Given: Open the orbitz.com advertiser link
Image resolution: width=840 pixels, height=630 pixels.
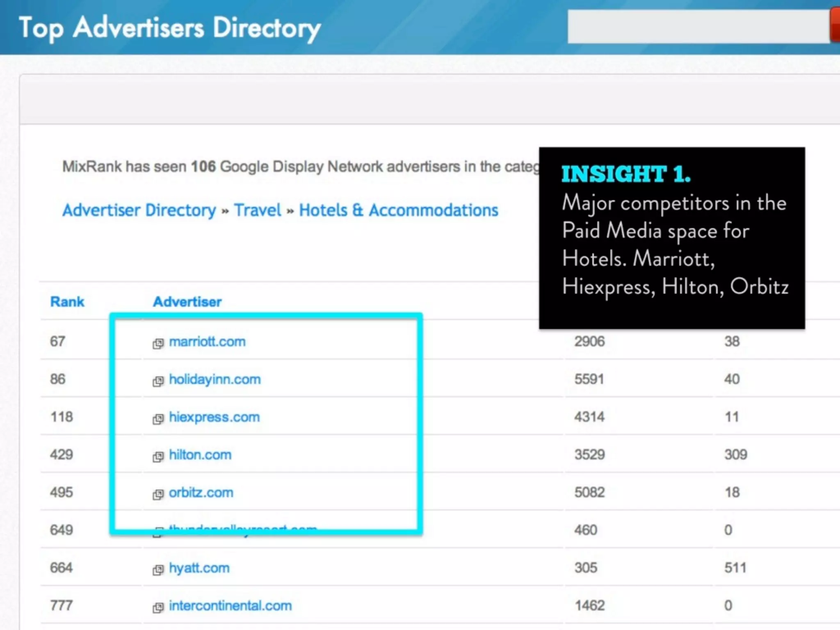Looking at the screenshot, I should (x=201, y=492).
